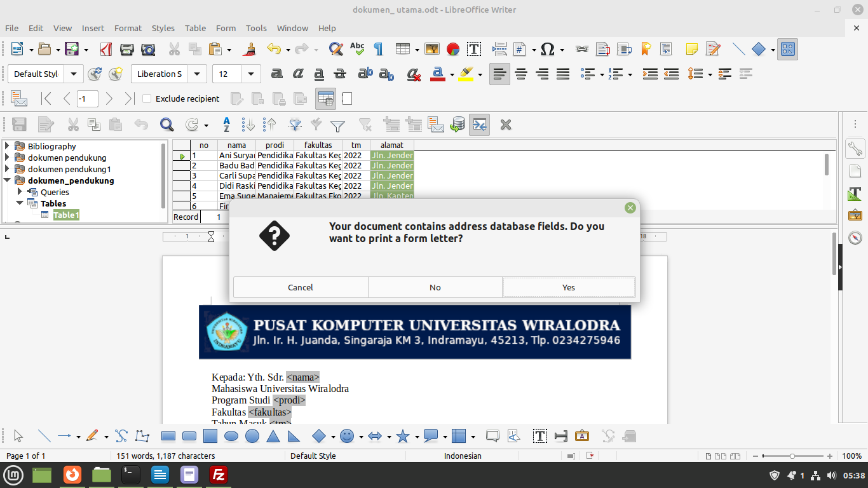Toggle Formatting Marks pilcrow button
The width and height of the screenshot is (868, 488).
tap(378, 49)
